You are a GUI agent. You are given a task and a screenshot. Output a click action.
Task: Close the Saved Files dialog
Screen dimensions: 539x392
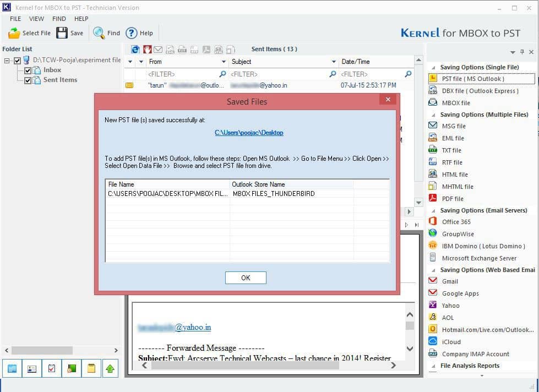pos(388,99)
